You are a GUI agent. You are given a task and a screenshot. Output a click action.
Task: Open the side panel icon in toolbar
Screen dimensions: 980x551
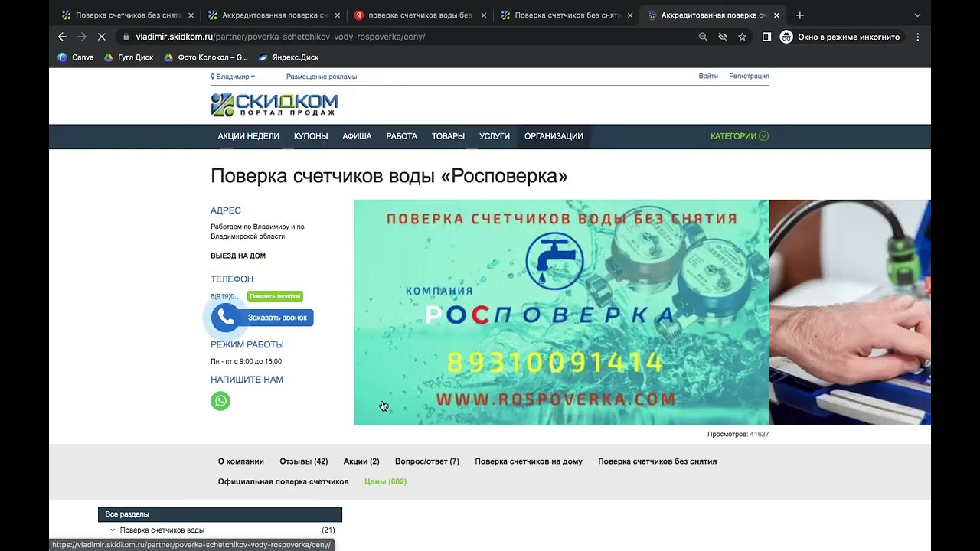[x=766, y=37]
